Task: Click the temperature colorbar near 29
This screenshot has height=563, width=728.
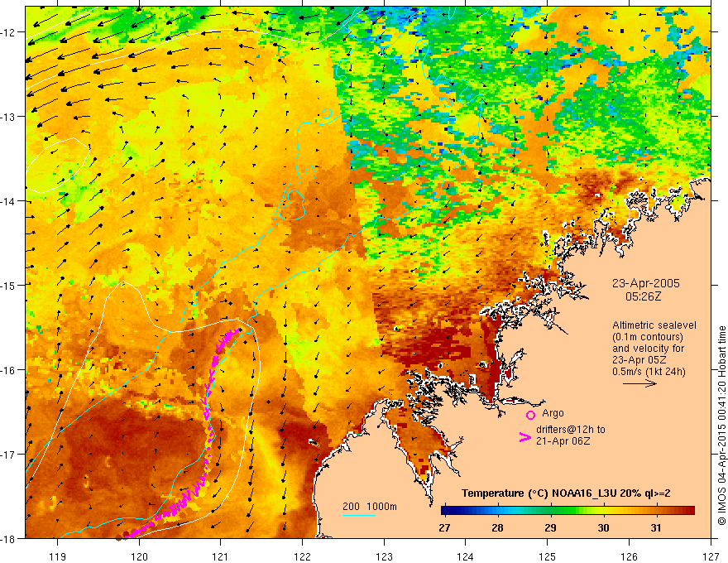Action: [551, 511]
